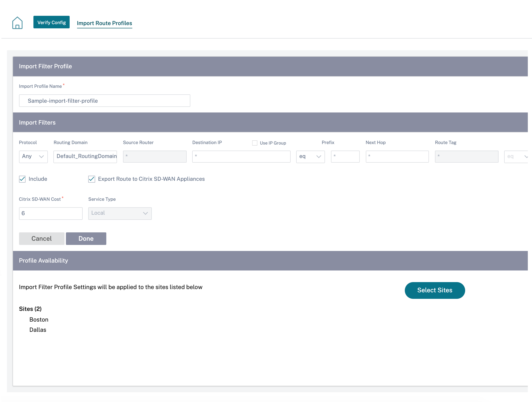This screenshot has height=402, width=532.
Task: Enable the Use IP Group checkbox
Action: point(255,143)
